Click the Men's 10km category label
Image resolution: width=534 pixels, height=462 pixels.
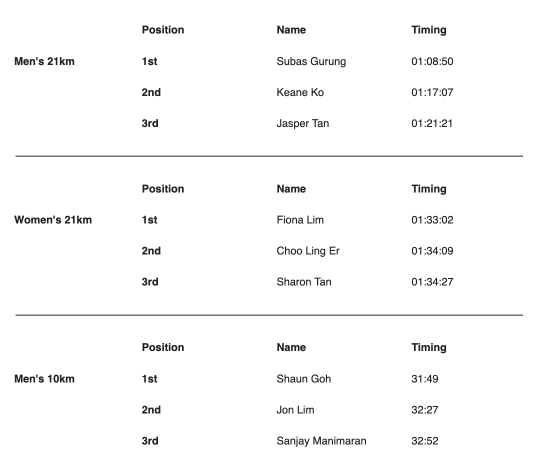[x=44, y=379]
